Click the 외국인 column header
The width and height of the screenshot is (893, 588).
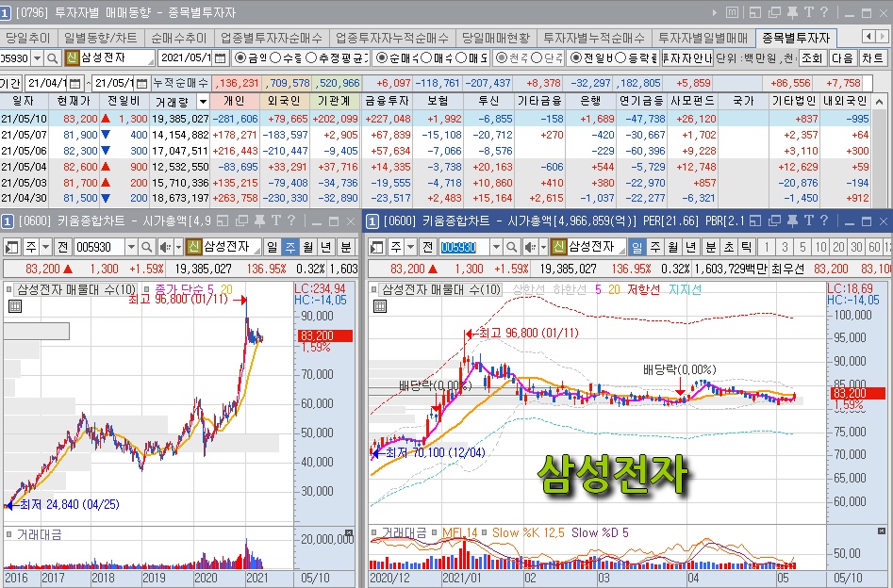pyautogui.click(x=284, y=102)
